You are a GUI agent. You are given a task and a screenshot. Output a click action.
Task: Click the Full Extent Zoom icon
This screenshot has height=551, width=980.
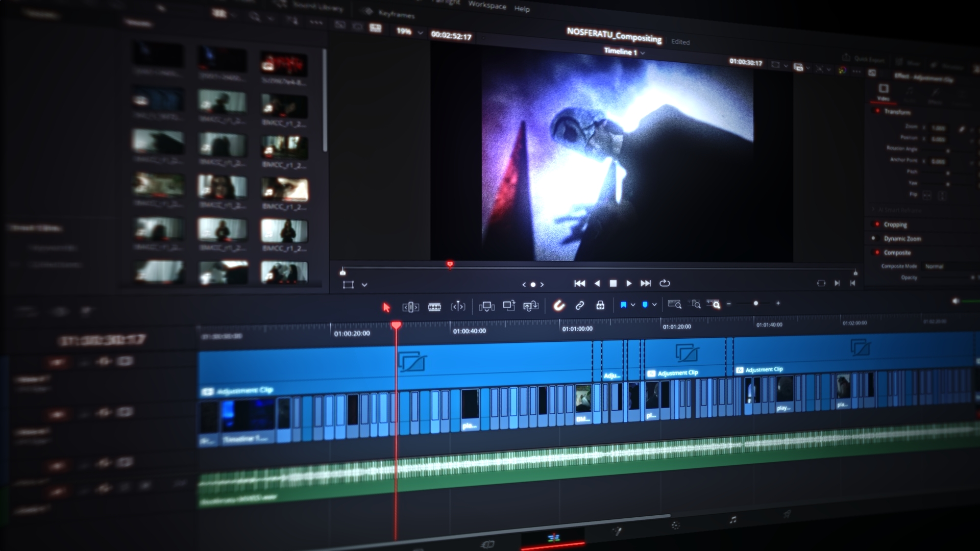pos(674,304)
